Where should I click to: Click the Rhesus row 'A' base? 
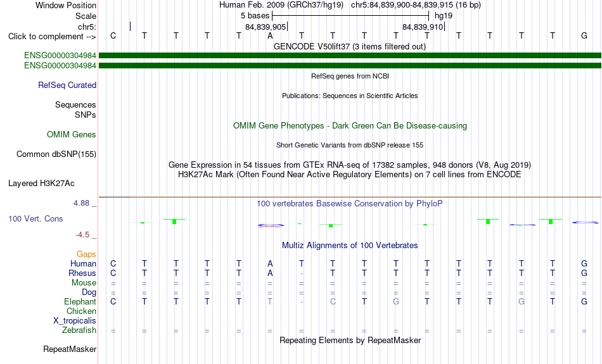271,273
